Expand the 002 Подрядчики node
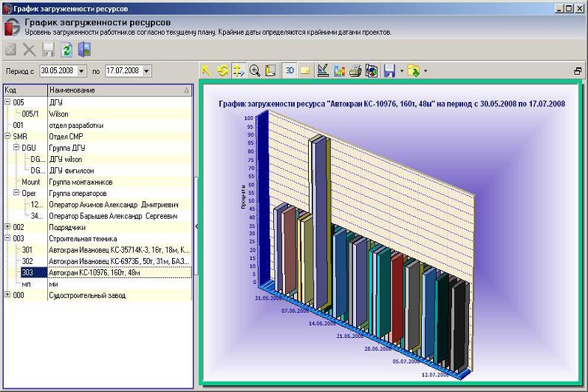Image resolution: width=588 pixels, height=392 pixels. tap(7, 227)
